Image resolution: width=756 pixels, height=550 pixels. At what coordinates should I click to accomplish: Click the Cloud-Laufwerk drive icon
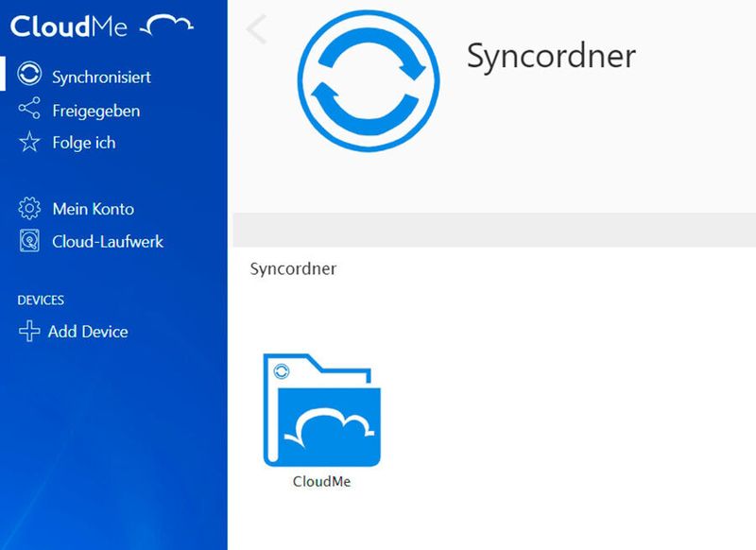click(29, 241)
